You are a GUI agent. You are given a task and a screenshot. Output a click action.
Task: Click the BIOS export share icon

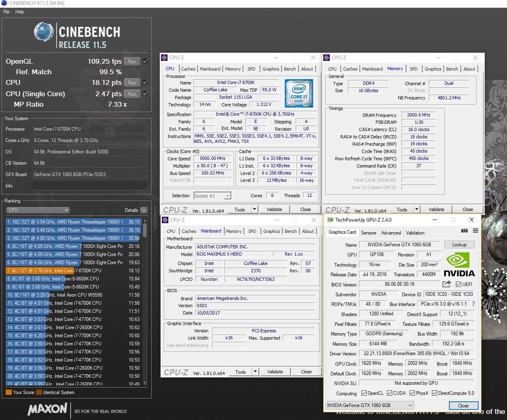[x=447, y=284]
